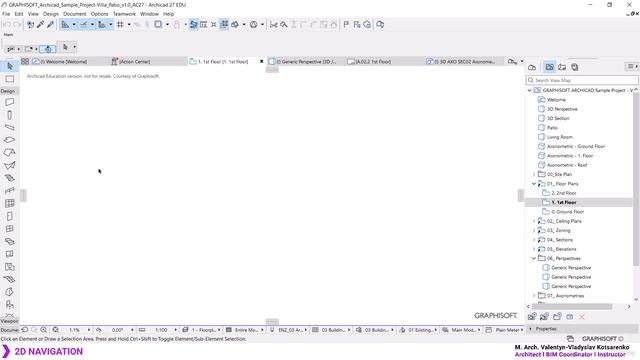Click the Undo arrow in the toolbar
640x360 pixels.
tap(7, 24)
